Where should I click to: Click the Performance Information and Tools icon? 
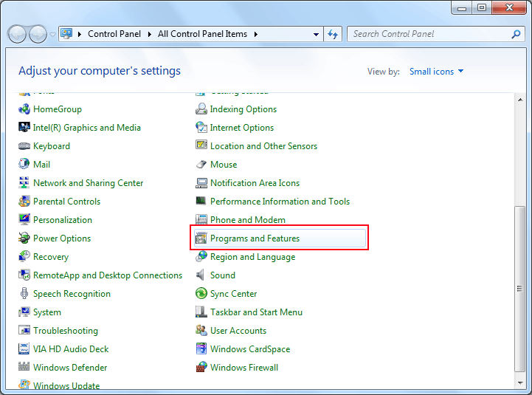pos(201,201)
